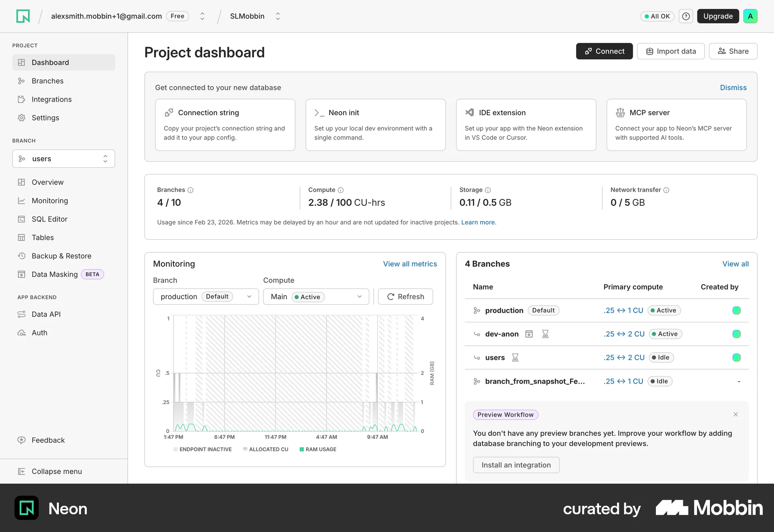Open the production branch dropdown in Monitoring

[x=206, y=297]
